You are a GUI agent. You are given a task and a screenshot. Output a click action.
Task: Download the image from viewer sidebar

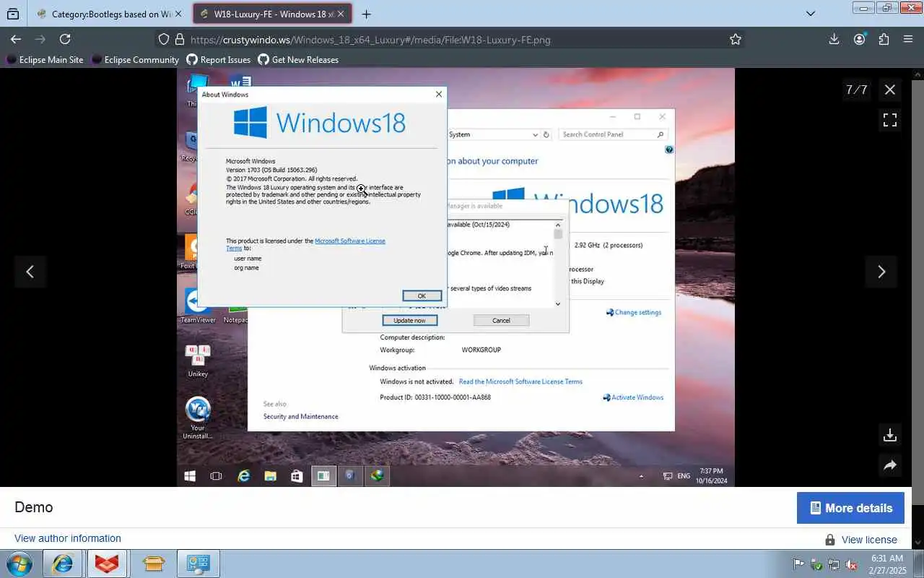click(x=890, y=435)
